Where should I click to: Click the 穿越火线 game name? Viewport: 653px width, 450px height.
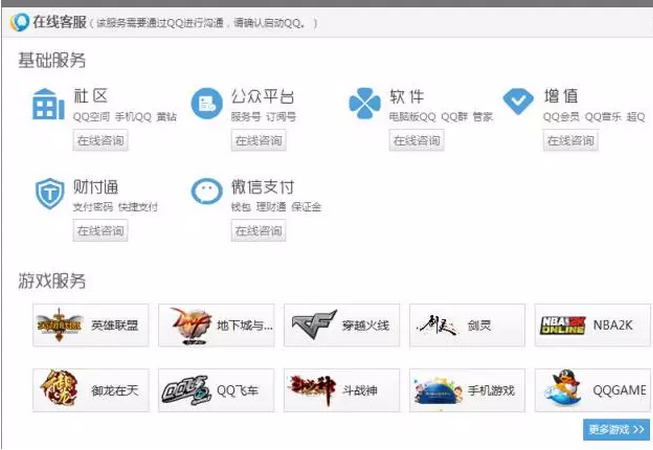tap(366, 325)
